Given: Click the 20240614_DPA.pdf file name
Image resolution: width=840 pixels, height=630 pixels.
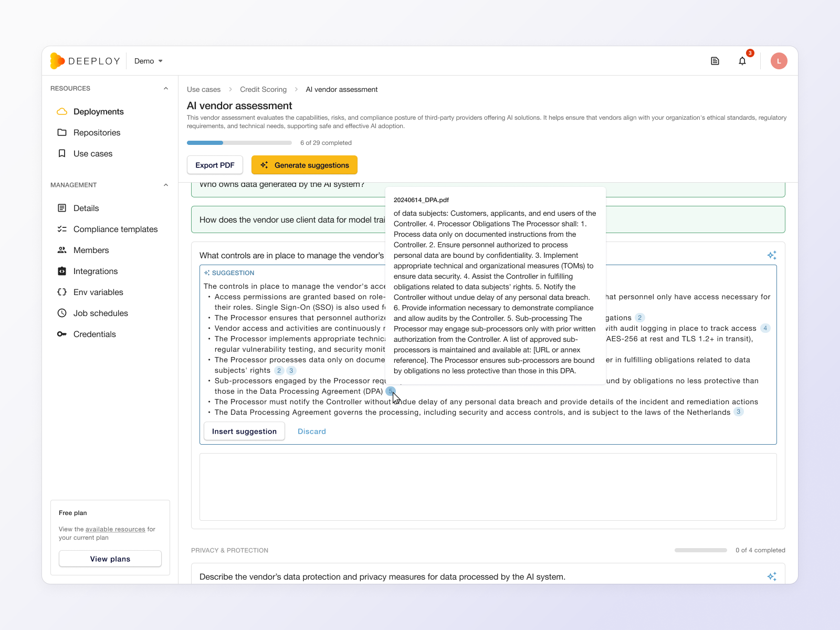Looking at the screenshot, I should (421, 200).
